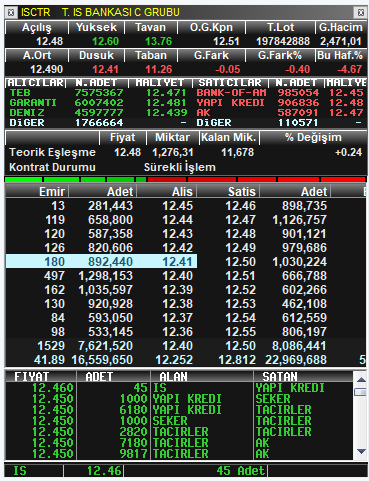This screenshot has width=369, height=481.
Task: Click the green-red depth ratio bar
Action: [185, 180]
